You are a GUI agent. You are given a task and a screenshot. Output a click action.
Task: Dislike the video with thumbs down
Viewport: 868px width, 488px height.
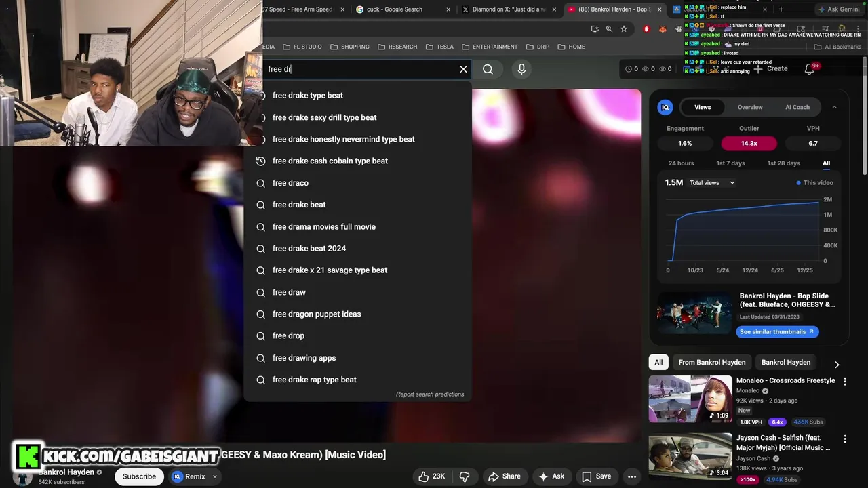[x=465, y=476]
